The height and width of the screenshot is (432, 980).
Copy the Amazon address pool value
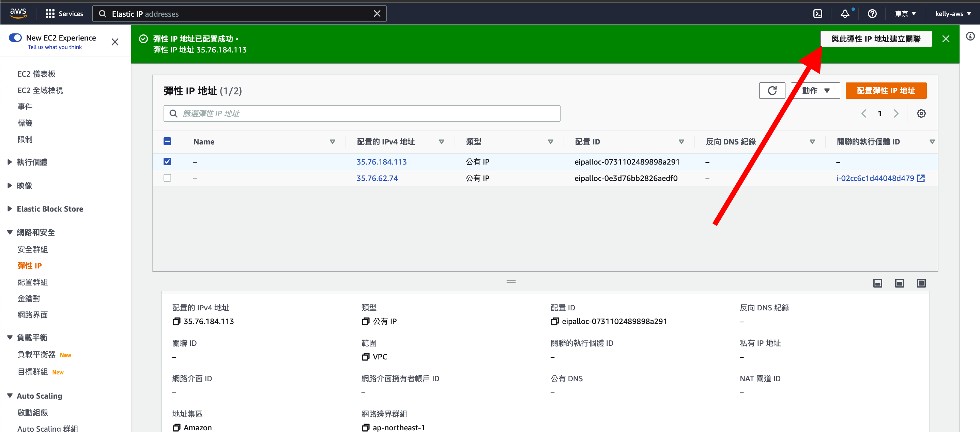point(176,428)
